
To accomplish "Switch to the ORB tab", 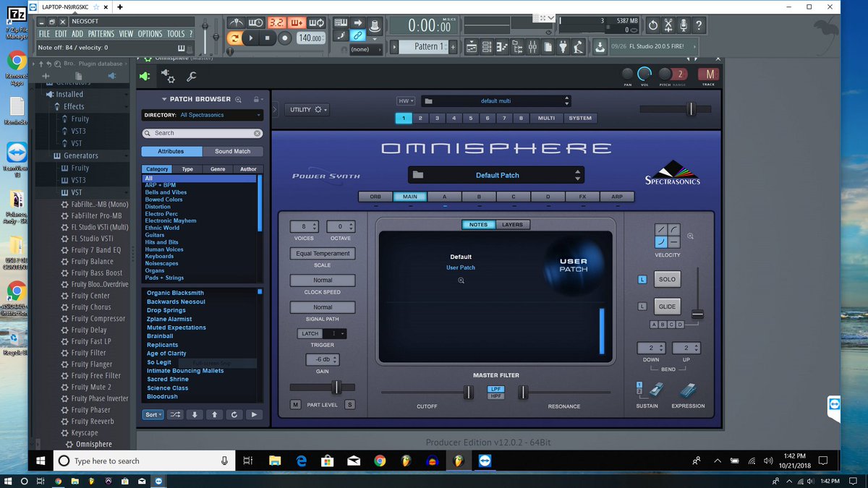I will pos(375,197).
